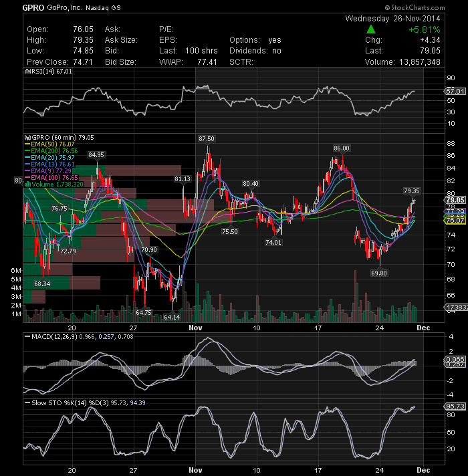This screenshot has width=468, height=476.
Task: Click the 68.34 low price label
Action: (42, 284)
